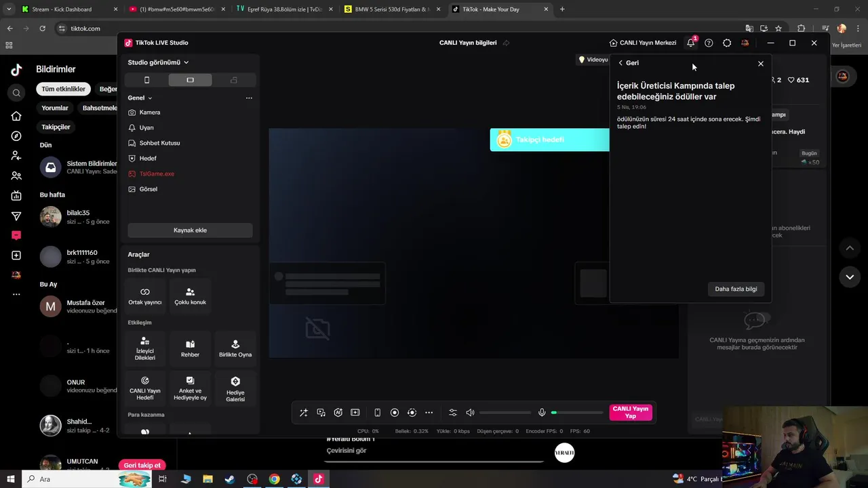Switch to the Eşref Rüya browser tab

[283, 9]
